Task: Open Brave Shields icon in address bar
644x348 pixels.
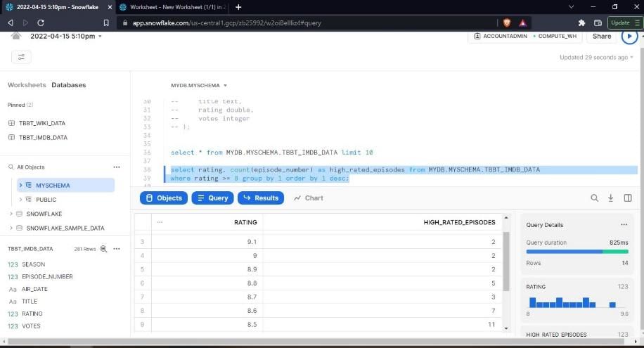Action: 506,22
